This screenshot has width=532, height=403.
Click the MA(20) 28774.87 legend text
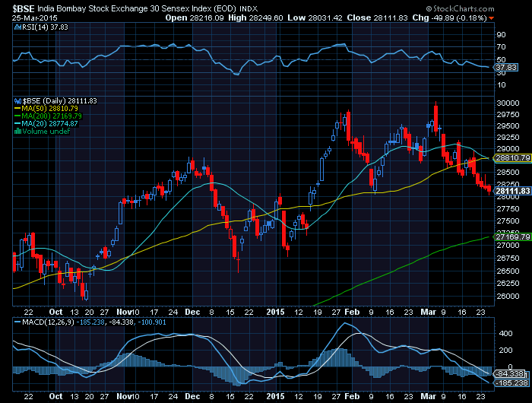49,124
